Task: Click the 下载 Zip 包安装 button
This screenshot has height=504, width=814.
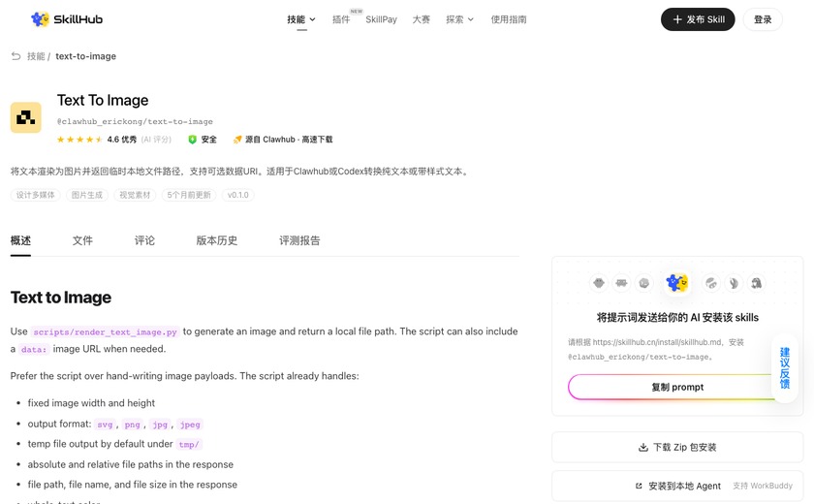Action: [x=677, y=447]
